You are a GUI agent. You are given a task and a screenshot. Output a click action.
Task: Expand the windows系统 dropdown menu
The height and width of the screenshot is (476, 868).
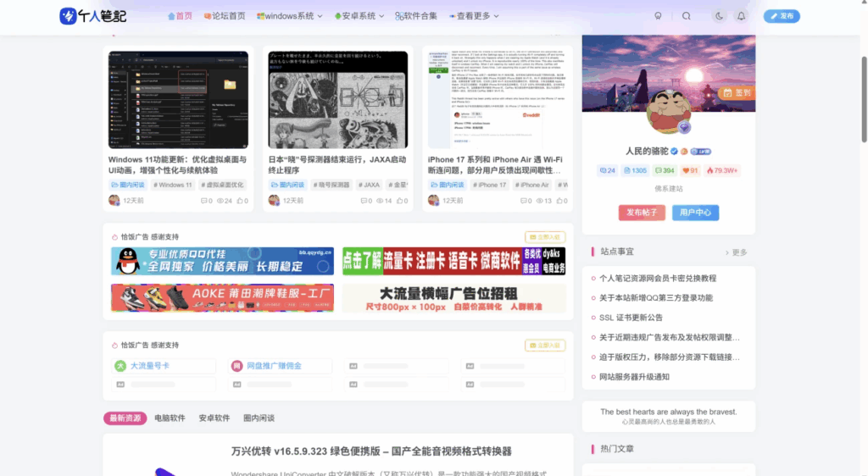(x=289, y=16)
